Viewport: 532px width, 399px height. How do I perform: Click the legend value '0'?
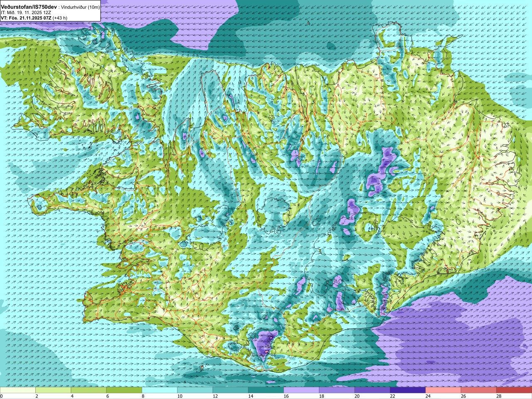click(x=1, y=396)
